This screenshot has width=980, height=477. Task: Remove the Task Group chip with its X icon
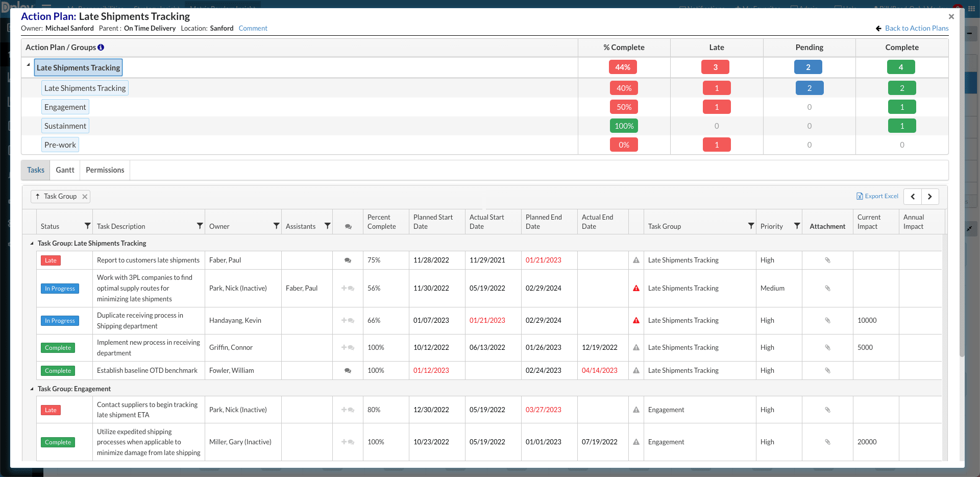pos(84,196)
